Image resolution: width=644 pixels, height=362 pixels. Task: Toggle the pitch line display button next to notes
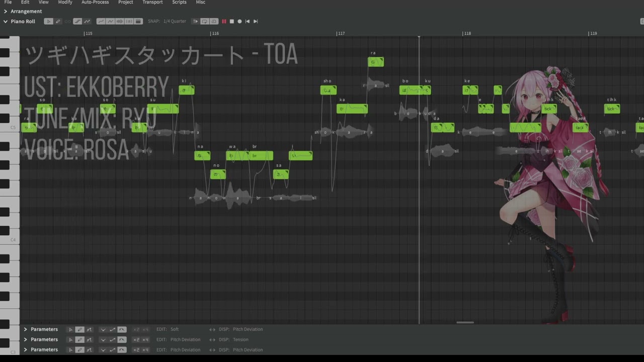click(87, 21)
